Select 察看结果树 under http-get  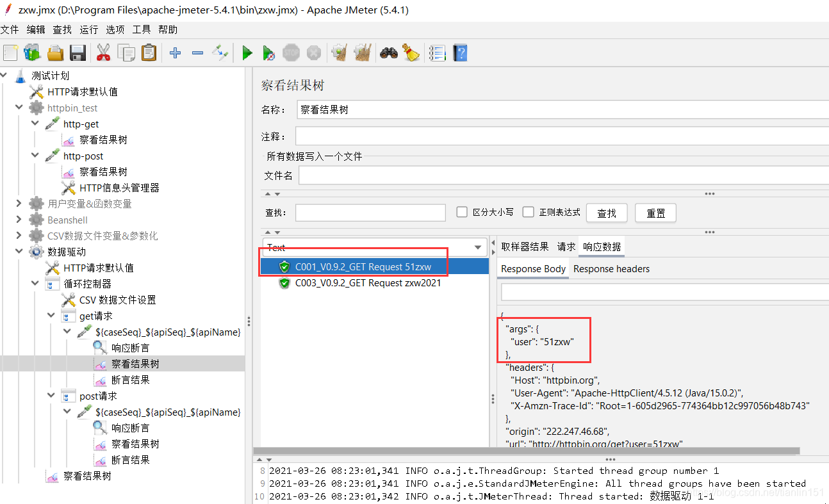(103, 140)
